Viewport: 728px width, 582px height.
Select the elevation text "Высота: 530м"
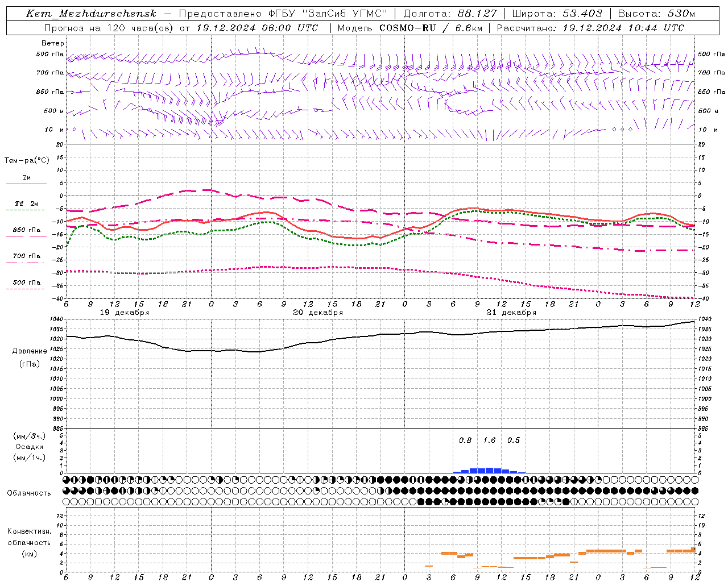point(656,14)
